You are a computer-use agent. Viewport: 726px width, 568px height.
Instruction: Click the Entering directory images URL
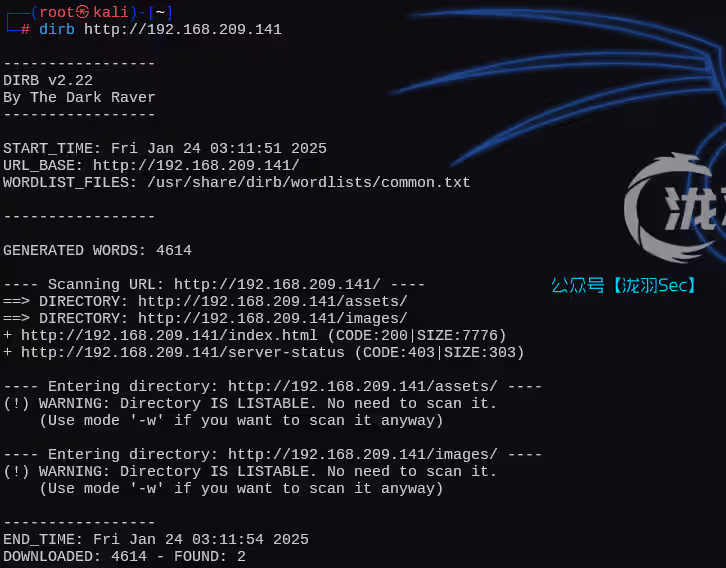363,455
